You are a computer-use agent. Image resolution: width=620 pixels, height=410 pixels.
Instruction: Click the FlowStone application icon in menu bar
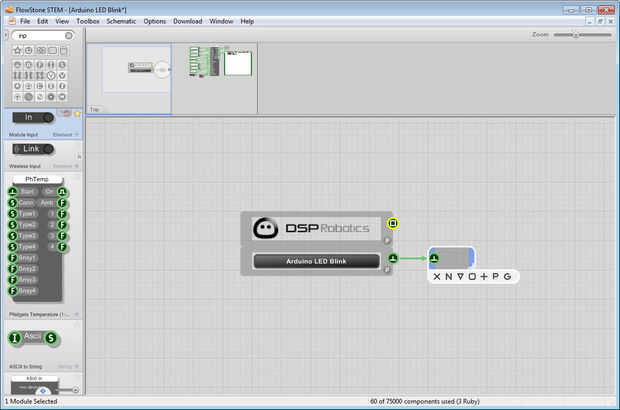point(12,21)
